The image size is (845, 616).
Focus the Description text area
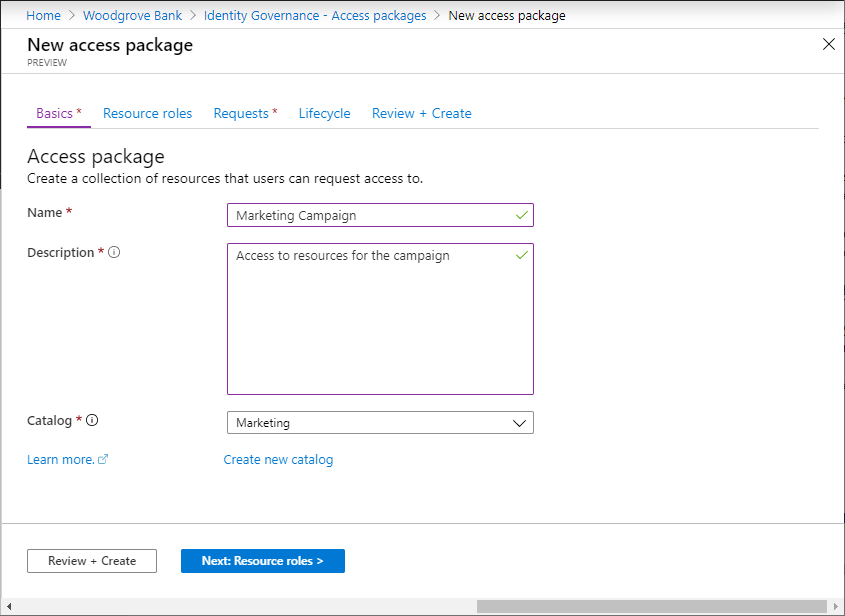[x=380, y=319]
